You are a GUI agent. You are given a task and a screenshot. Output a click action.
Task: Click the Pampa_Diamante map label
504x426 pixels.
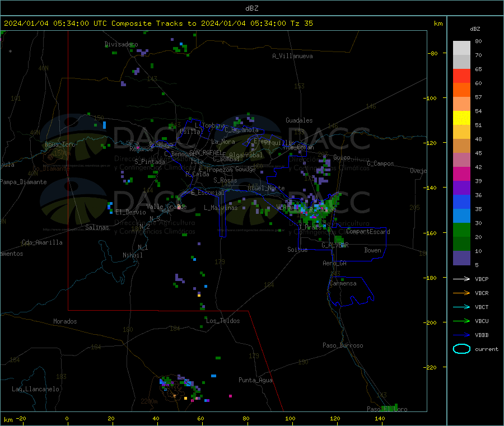24,182
